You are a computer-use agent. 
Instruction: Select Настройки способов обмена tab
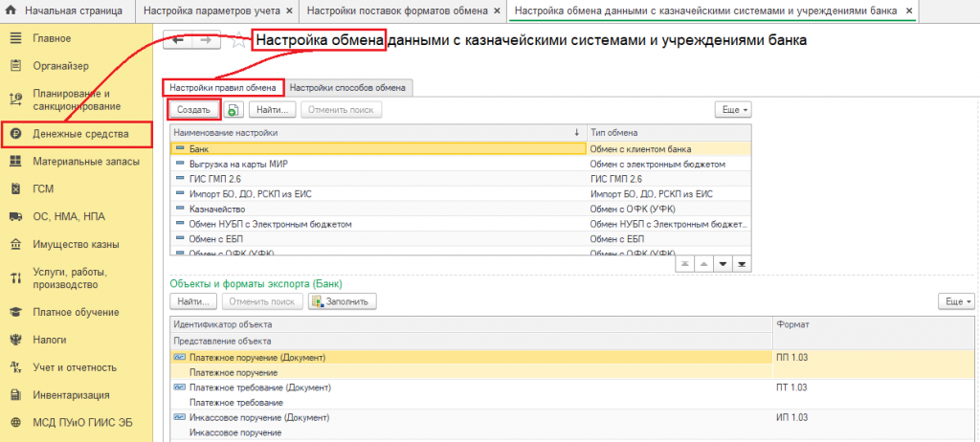[x=347, y=88]
